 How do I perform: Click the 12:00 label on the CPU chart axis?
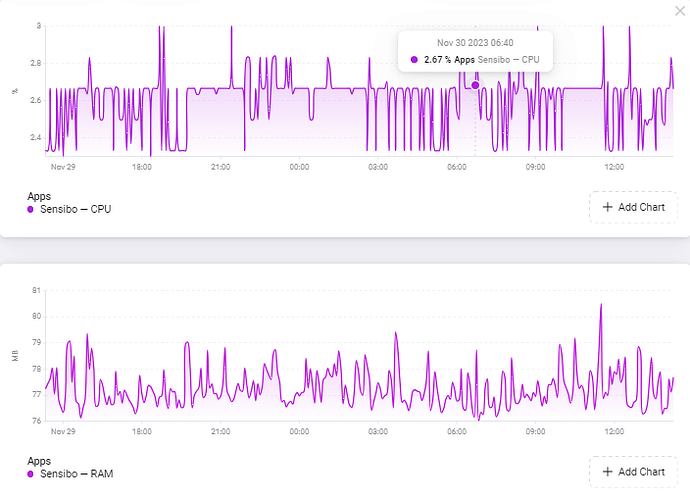click(x=614, y=167)
